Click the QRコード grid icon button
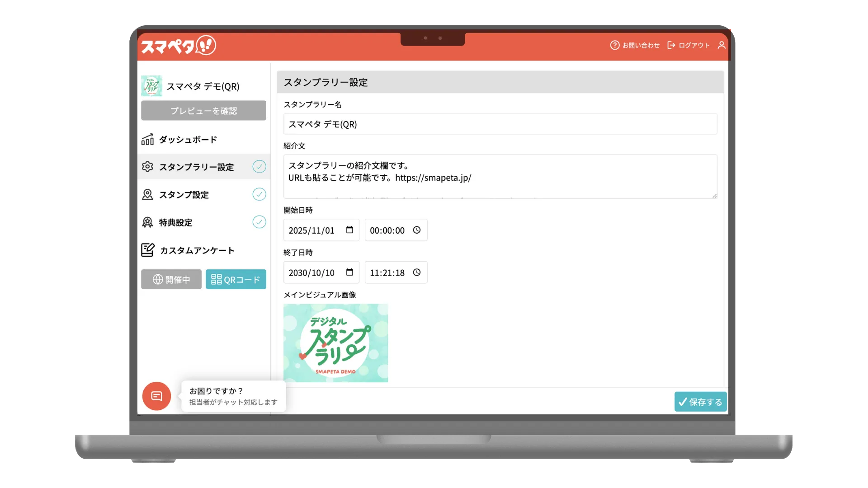 (x=217, y=279)
